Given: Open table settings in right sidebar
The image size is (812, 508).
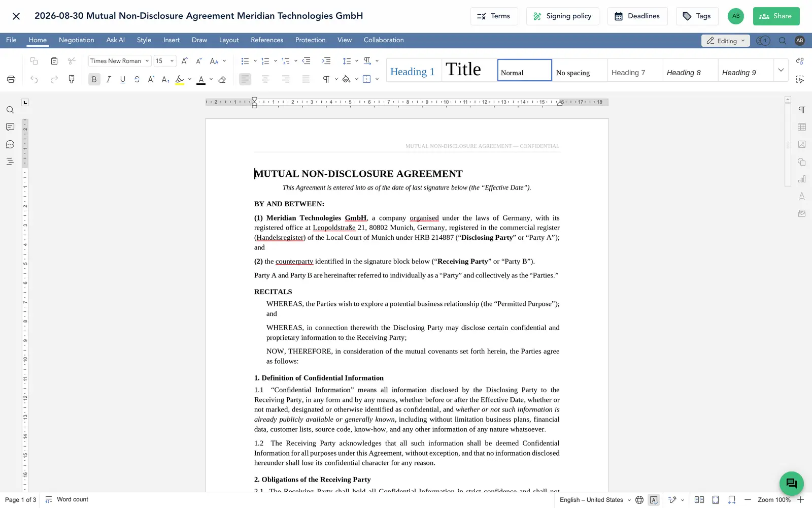Looking at the screenshot, I should (x=802, y=127).
